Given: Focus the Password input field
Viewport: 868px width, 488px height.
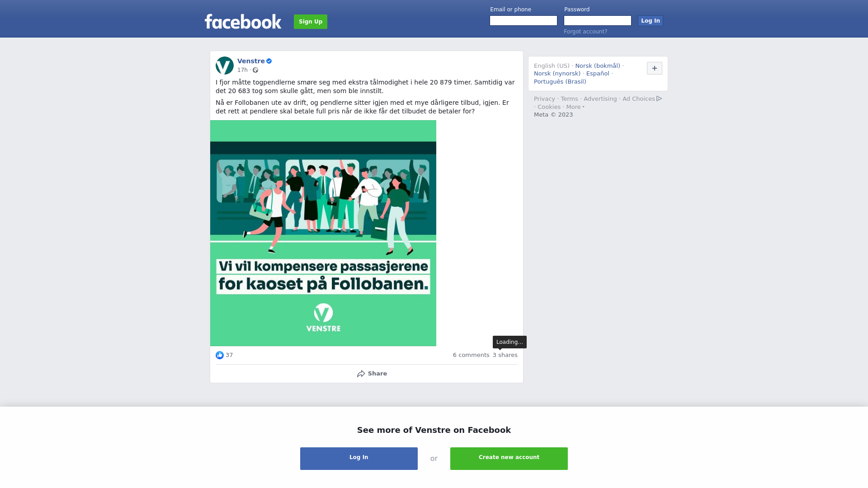Looking at the screenshot, I should click(x=598, y=21).
